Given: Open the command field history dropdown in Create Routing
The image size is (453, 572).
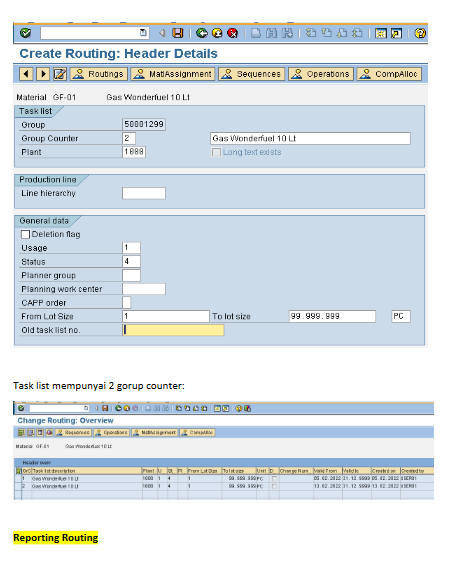Looking at the screenshot, I should pos(144,33).
